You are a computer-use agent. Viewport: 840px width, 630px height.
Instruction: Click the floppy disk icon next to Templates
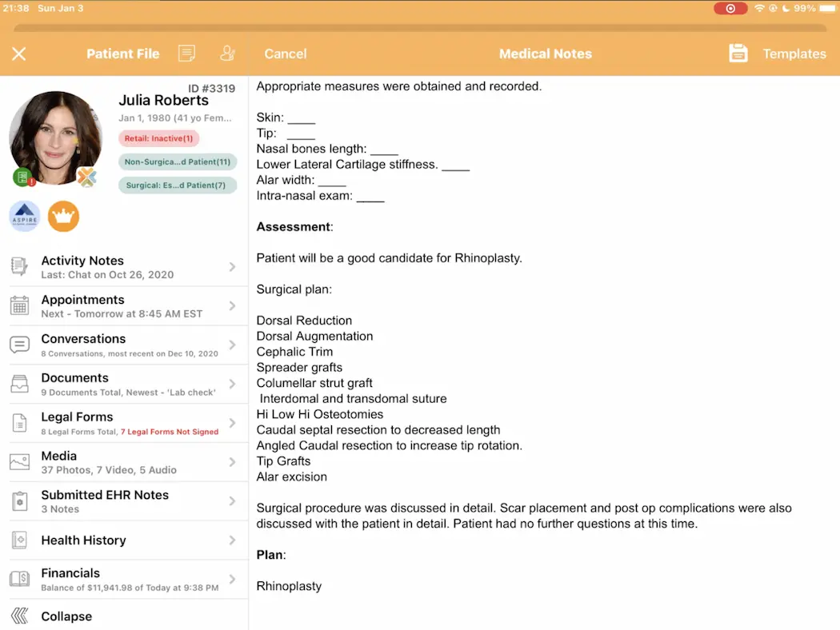737,54
